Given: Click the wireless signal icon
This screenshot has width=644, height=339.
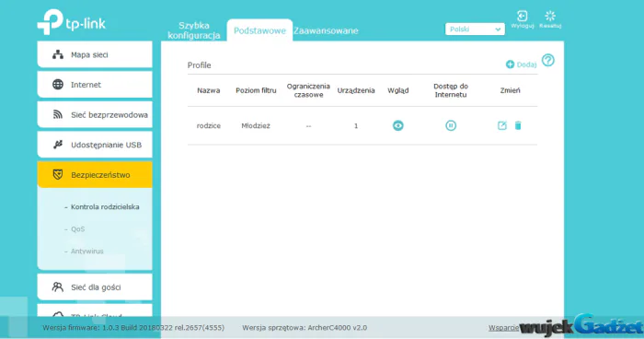Looking at the screenshot, I should pyautogui.click(x=58, y=114).
